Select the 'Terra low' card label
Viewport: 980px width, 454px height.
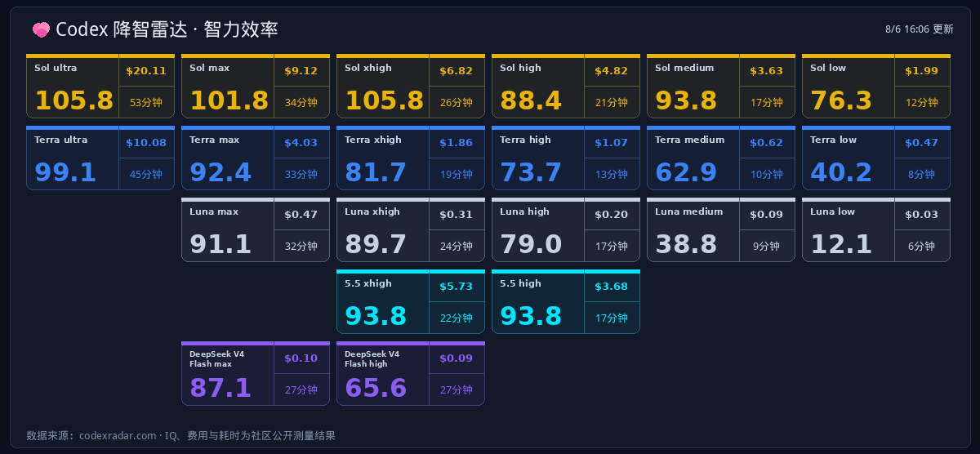coord(834,140)
